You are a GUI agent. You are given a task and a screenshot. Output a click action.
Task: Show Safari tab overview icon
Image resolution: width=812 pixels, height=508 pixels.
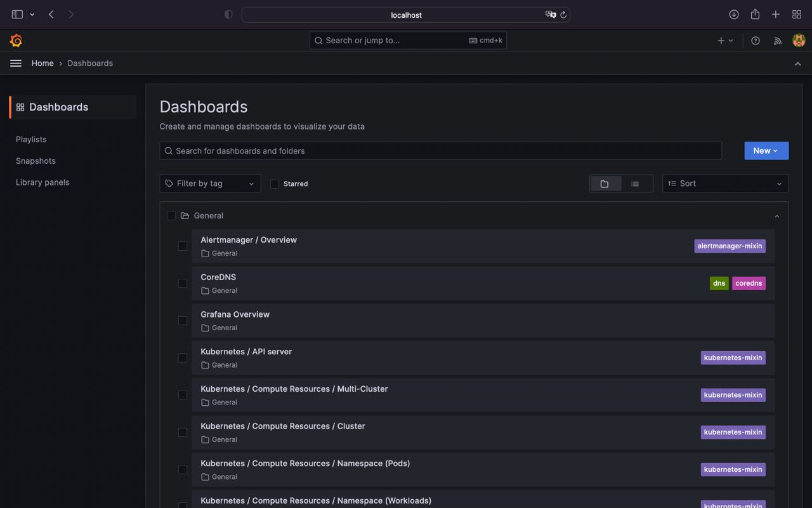pos(797,14)
